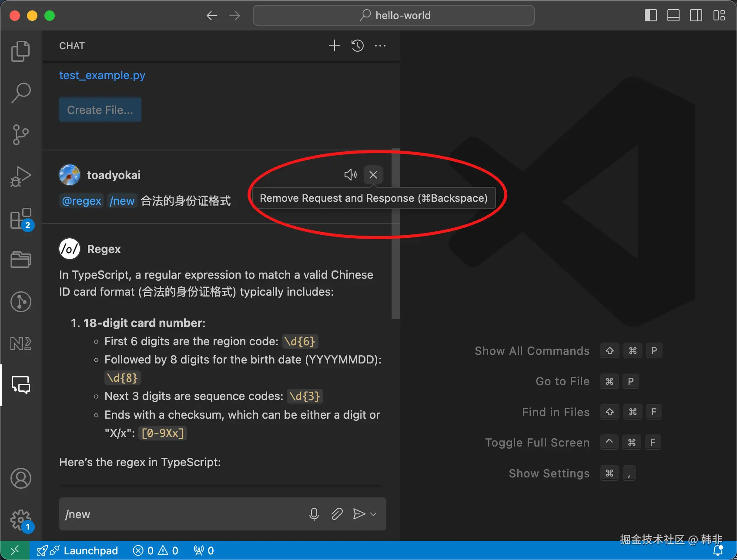
Task: Click the ports forwarded indicator showing 0
Action: tap(204, 550)
